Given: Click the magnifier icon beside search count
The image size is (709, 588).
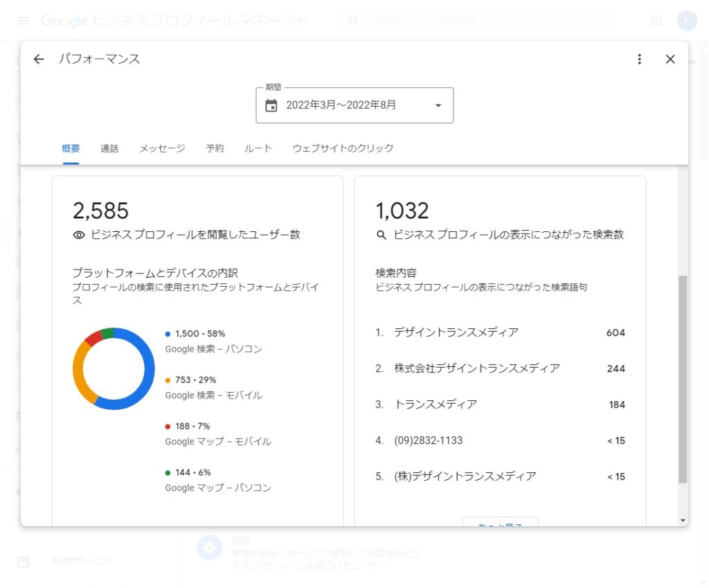Looking at the screenshot, I should click(381, 235).
